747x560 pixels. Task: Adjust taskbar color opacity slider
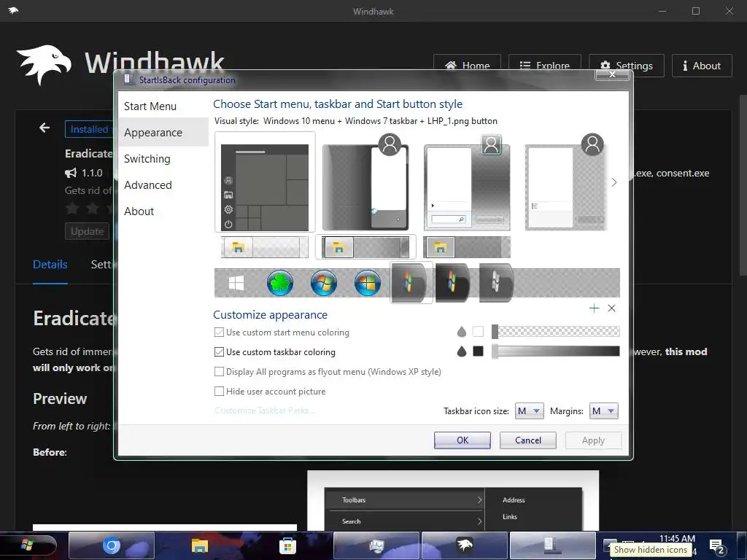[555, 351]
